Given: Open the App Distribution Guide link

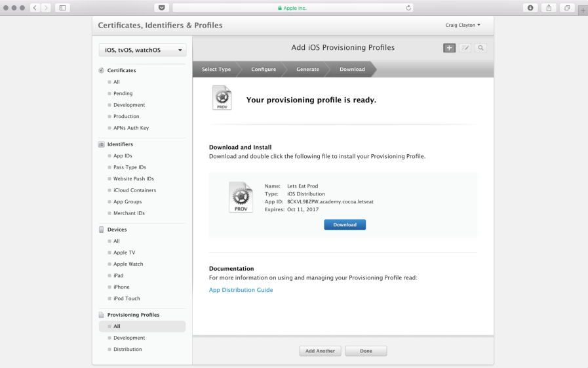Looking at the screenshot, I should pyautogui.click(x=241, y=290).
